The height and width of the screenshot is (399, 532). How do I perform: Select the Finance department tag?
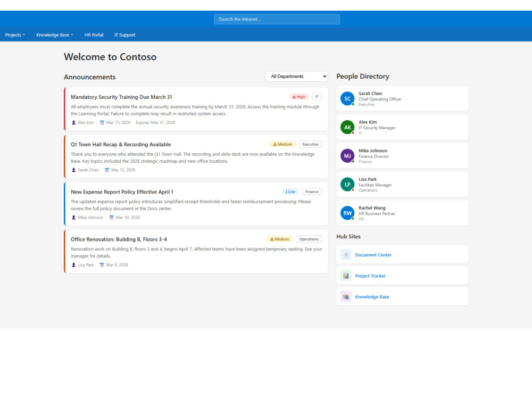(312, 192)
